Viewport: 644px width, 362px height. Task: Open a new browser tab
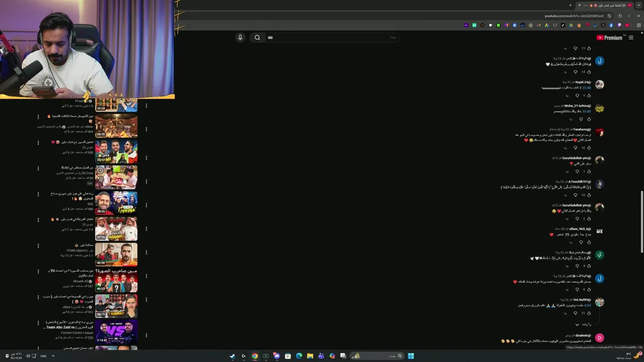[x=571, y=5]
